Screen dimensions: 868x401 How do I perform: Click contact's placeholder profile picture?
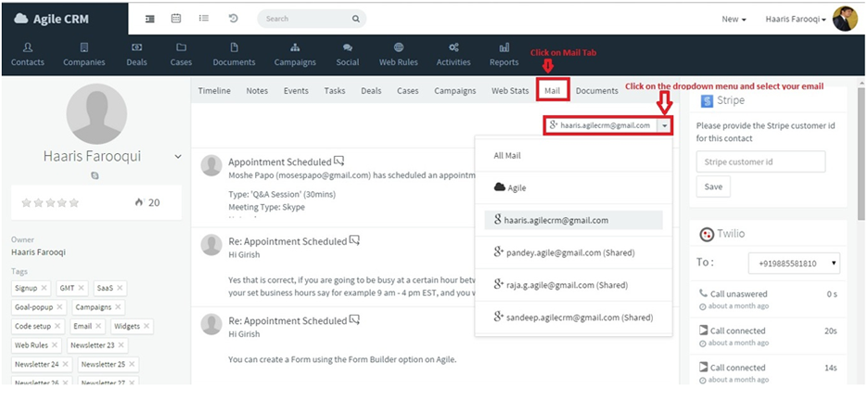96,114
